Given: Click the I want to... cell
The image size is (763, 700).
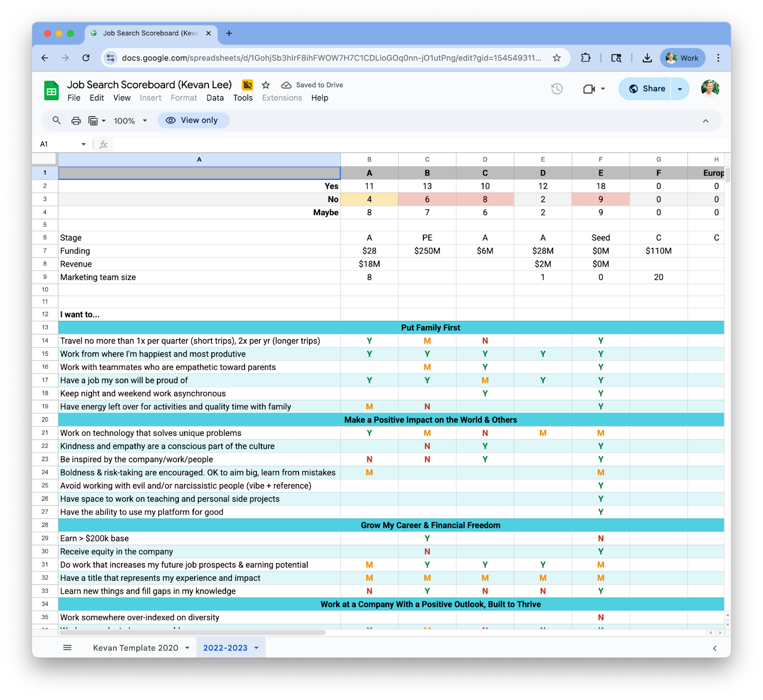Looking at the screenshot, I should pos(199,314).
